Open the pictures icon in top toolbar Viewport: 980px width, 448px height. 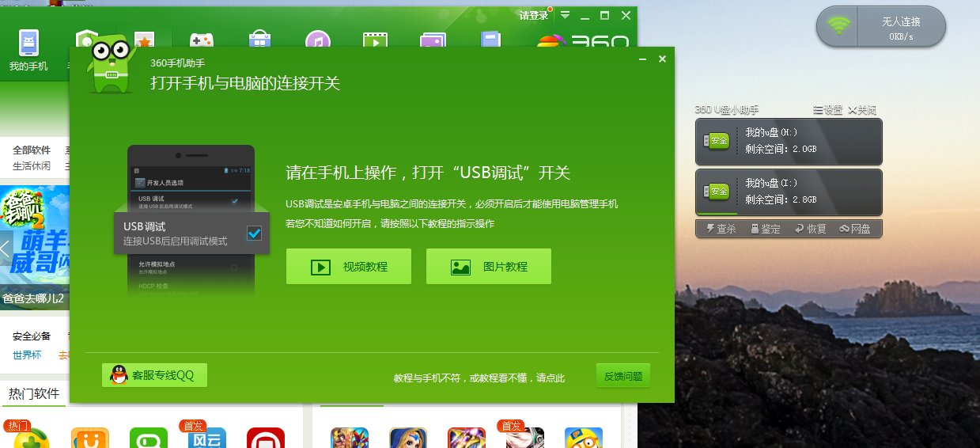[433, 40]
